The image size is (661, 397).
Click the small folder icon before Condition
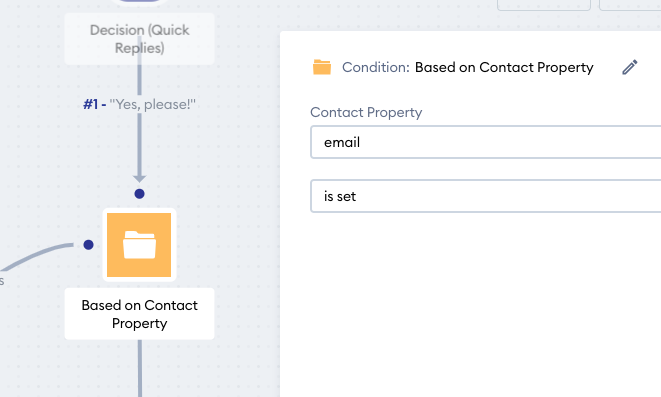(322, 67)
